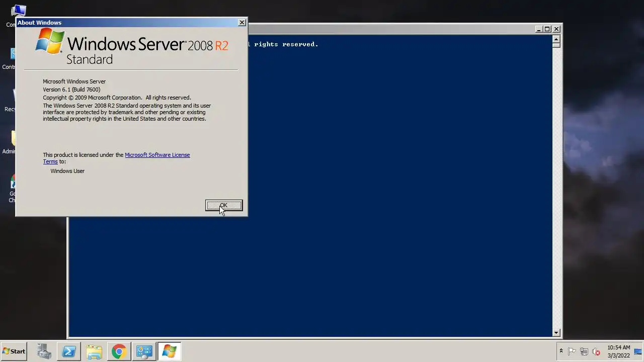Open the Action Center flag icon
The width and height of the screenshot is (644, 362).
[x=572, y=351]
